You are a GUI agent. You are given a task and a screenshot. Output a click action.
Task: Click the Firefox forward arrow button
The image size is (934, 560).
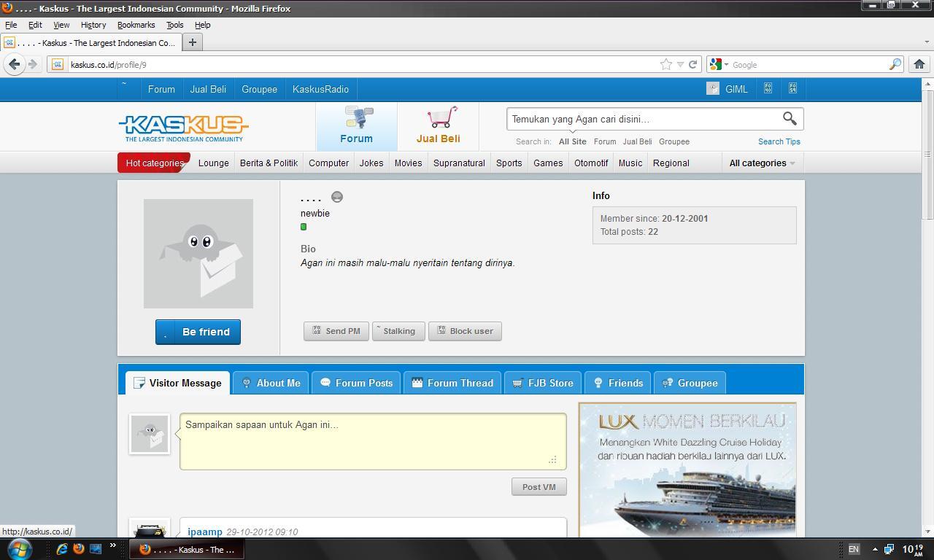(33, 64)
